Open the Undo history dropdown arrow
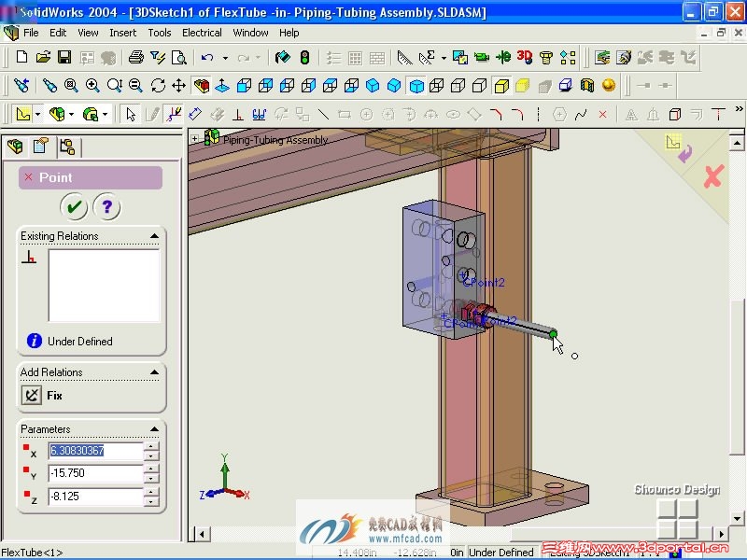Viewport: 747px width, 560px height. 225,58
